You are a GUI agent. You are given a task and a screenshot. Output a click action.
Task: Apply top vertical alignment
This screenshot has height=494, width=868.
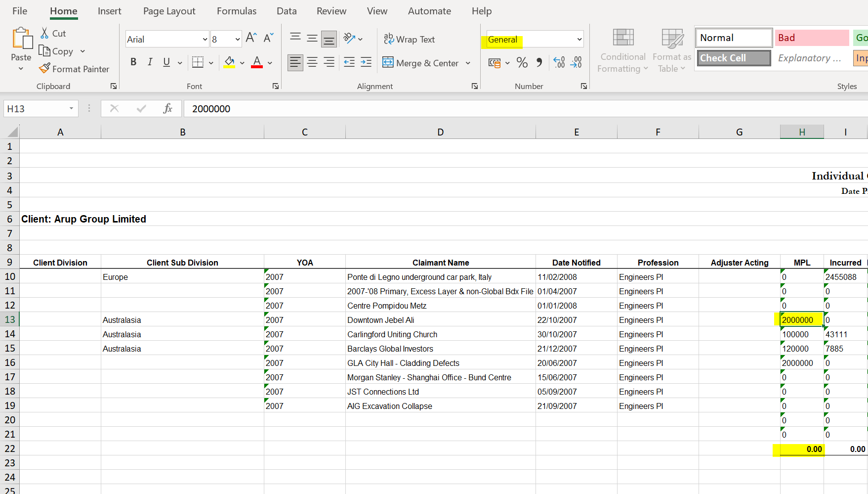[295, 37]
